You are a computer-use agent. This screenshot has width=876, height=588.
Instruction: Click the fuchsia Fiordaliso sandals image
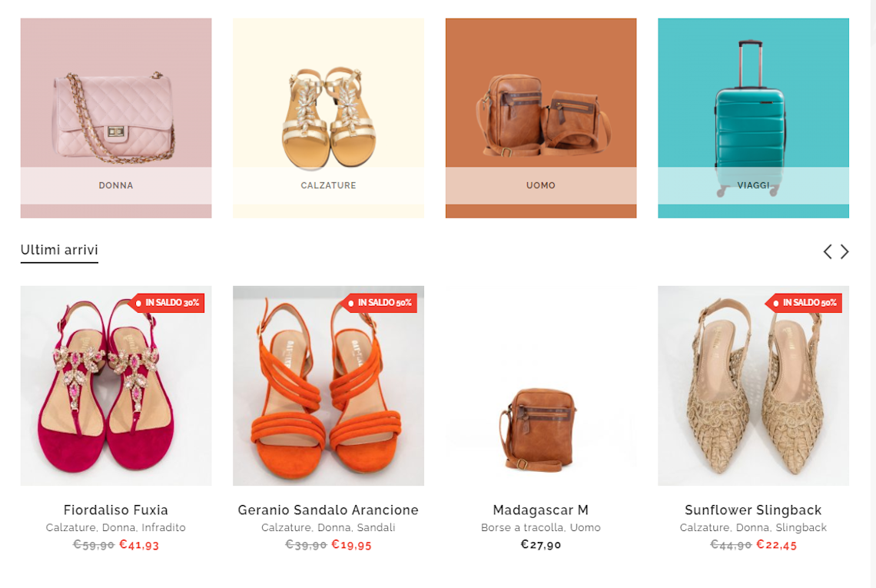116,386
